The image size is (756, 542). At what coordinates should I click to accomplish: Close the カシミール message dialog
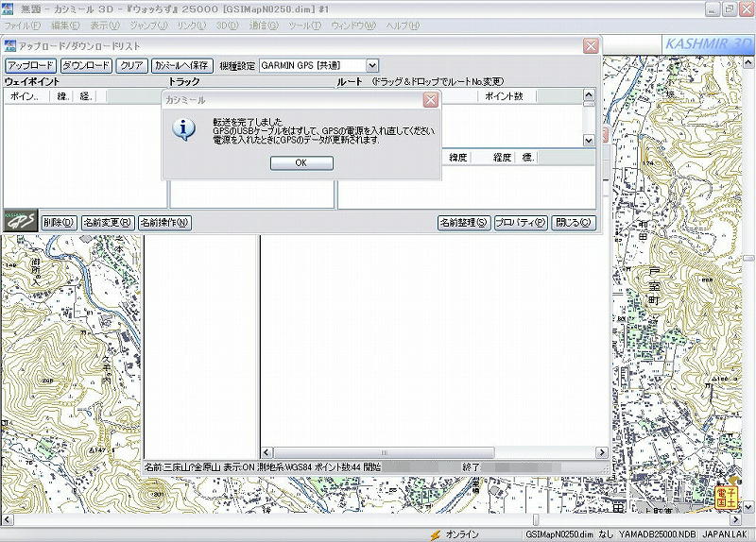(431, 100)
